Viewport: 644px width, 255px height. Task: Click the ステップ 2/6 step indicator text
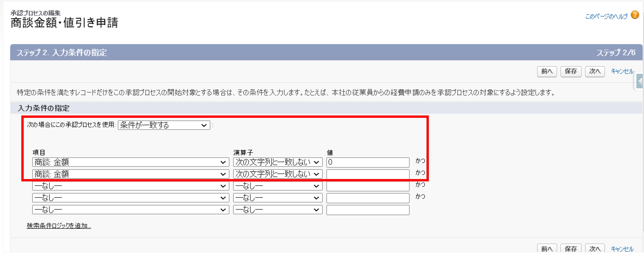tap(616, 53)
